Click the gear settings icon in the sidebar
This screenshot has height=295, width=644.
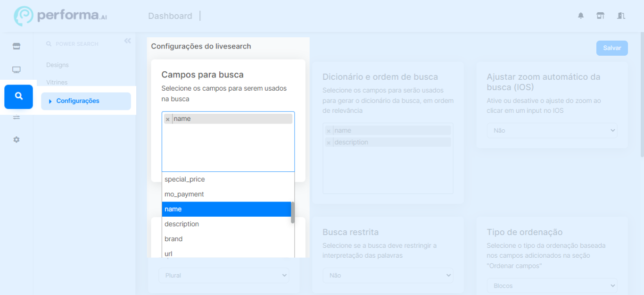click(16, 139)
